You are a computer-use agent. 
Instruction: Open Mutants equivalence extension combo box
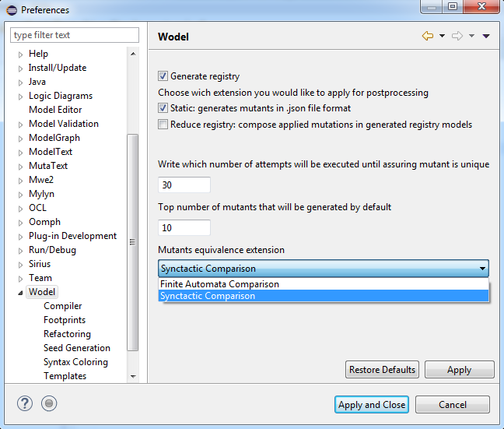[324, 269]
